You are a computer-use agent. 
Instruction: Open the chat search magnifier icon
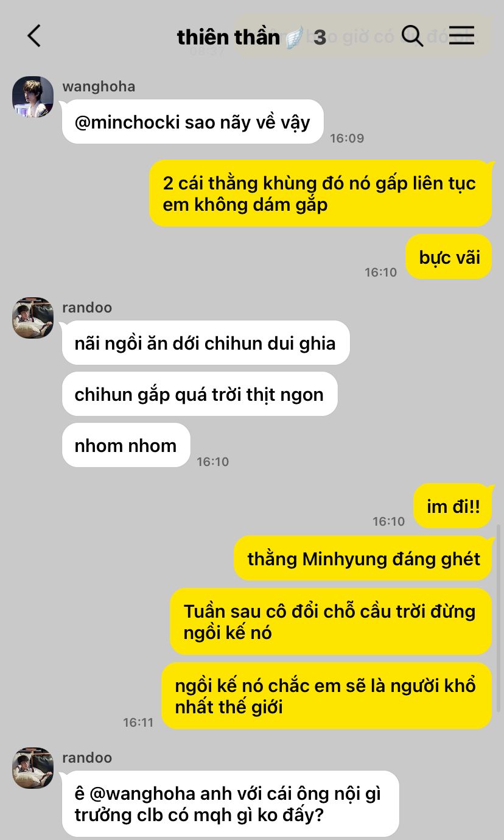413,36
